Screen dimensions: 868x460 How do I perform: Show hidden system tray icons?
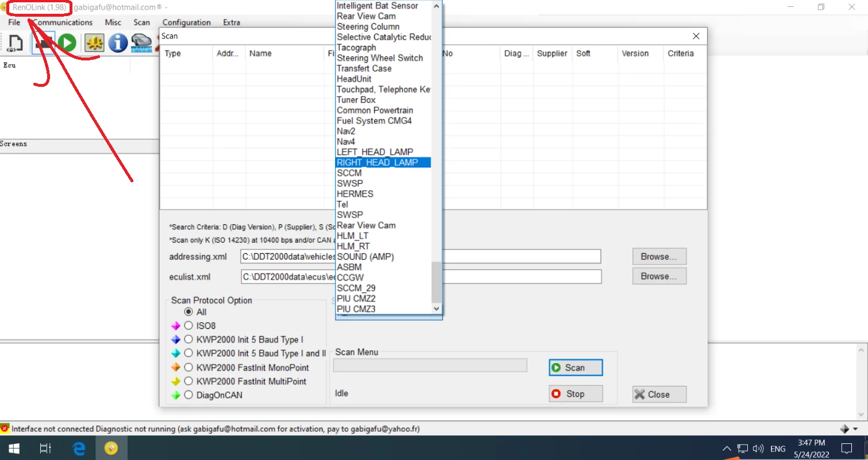point(727,448)
